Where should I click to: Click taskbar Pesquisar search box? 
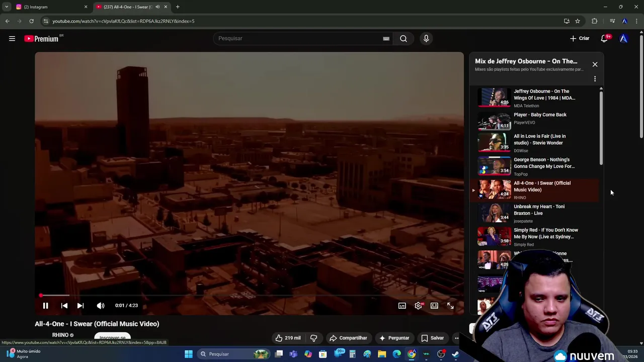234,354
